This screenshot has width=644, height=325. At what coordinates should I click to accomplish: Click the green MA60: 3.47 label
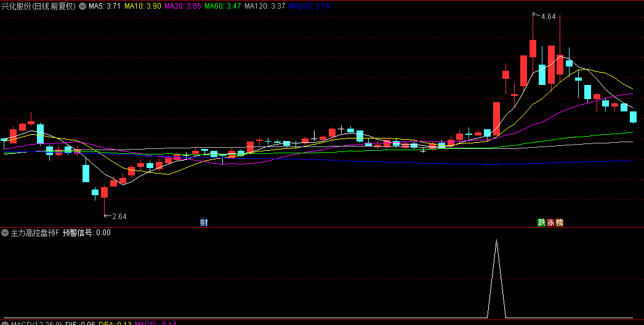click(223, 6)
